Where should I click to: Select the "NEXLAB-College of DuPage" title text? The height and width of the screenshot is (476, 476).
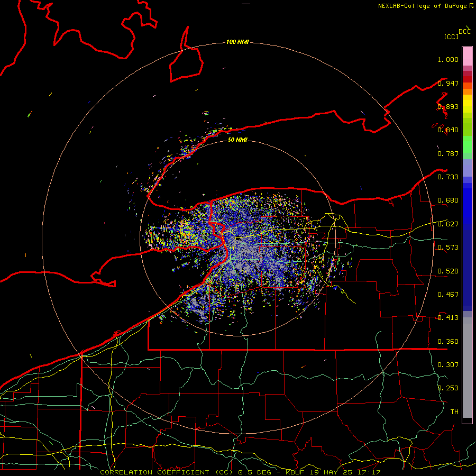click(423, 6)
